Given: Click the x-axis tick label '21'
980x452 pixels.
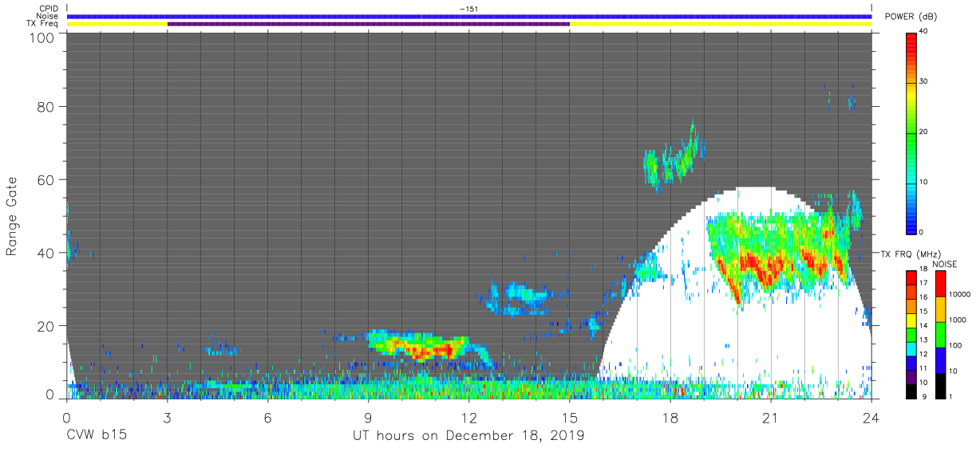Looking at the screenshot, I should [770, 418].
